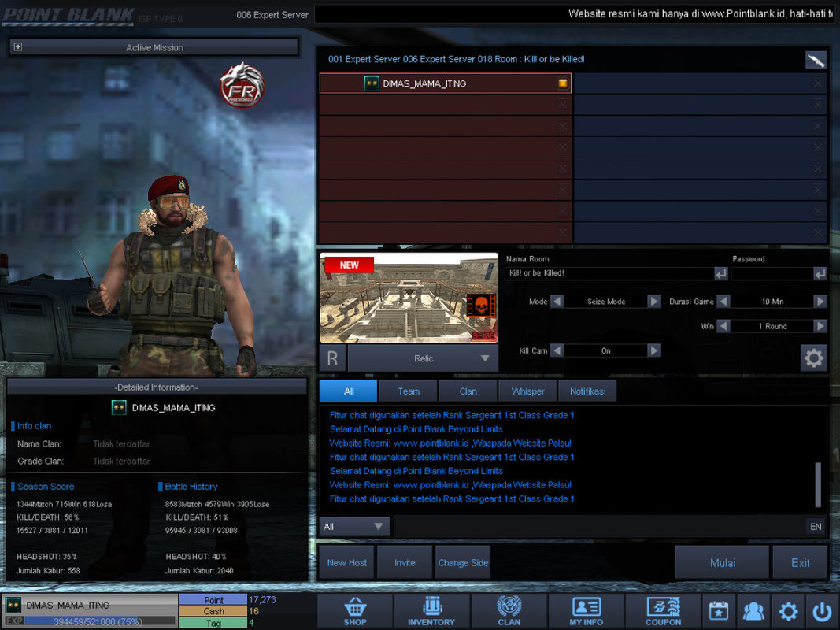Open the All chat channel dropdown
This screenshot has height=630, width=840.
(x=354, y=527)
